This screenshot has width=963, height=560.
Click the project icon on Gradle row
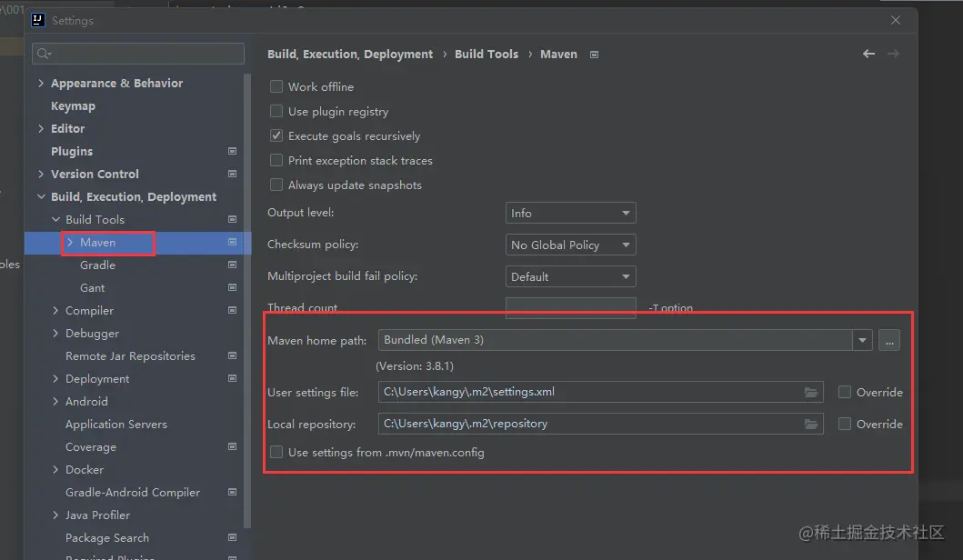coord(232,265)
